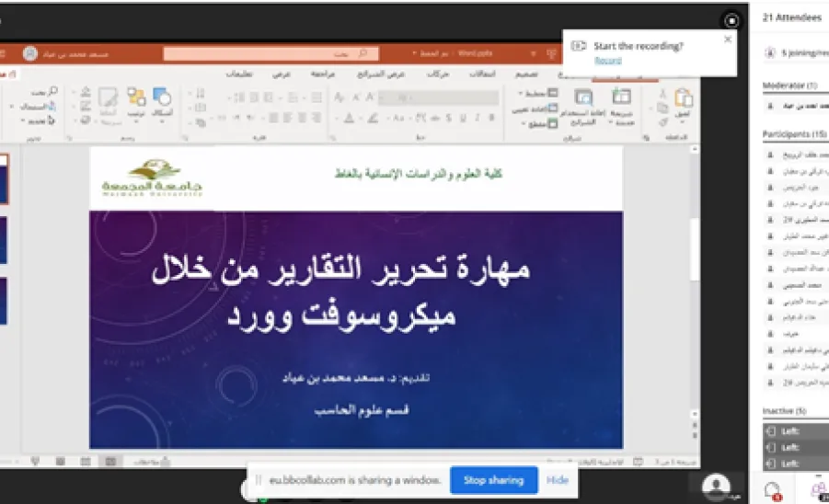Click Hide on the sharing bar
Image resolution: width=829 pixels, height=504 pixels.
click(x=558, y=480)
